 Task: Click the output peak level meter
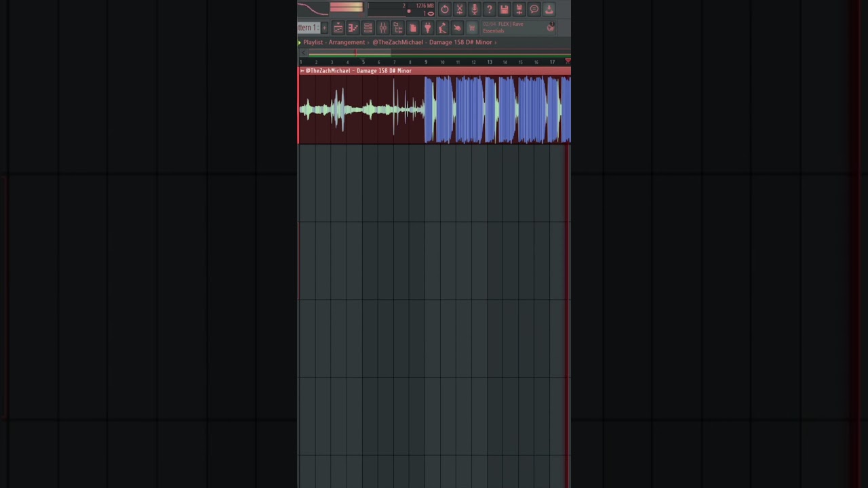click(346, 8)
